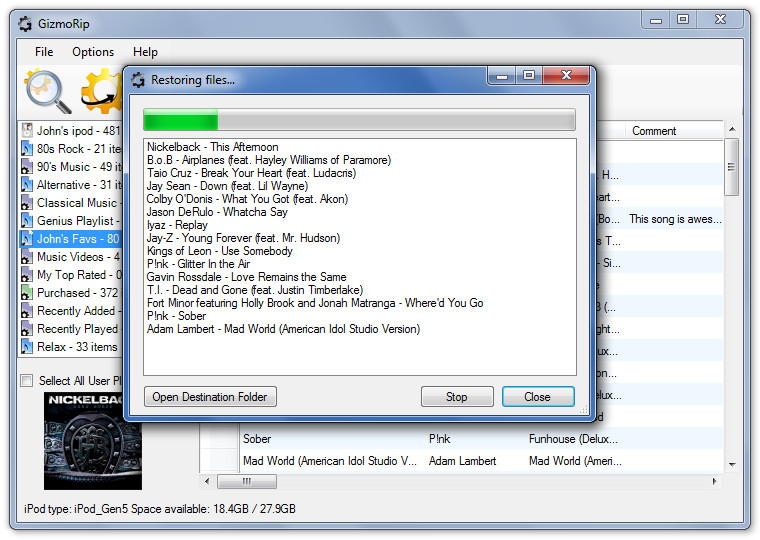Select the John's ipod device entry
Image resolution: width=760 pixels, height=540 pixels.
[78, 130]
